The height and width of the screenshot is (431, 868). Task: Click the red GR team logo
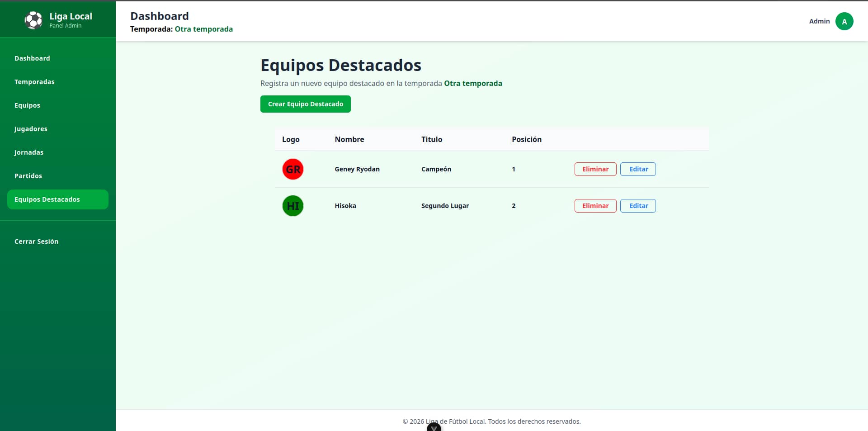[293, 169]
